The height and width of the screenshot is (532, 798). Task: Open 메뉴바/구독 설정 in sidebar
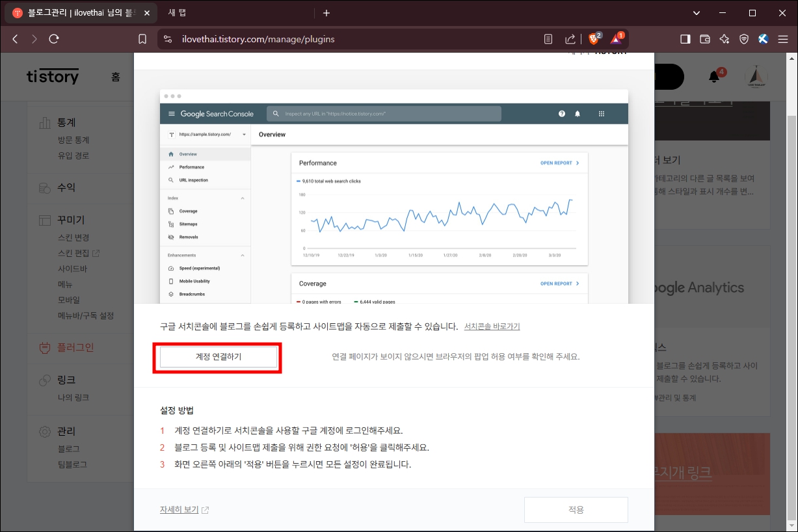pos(86,315)
